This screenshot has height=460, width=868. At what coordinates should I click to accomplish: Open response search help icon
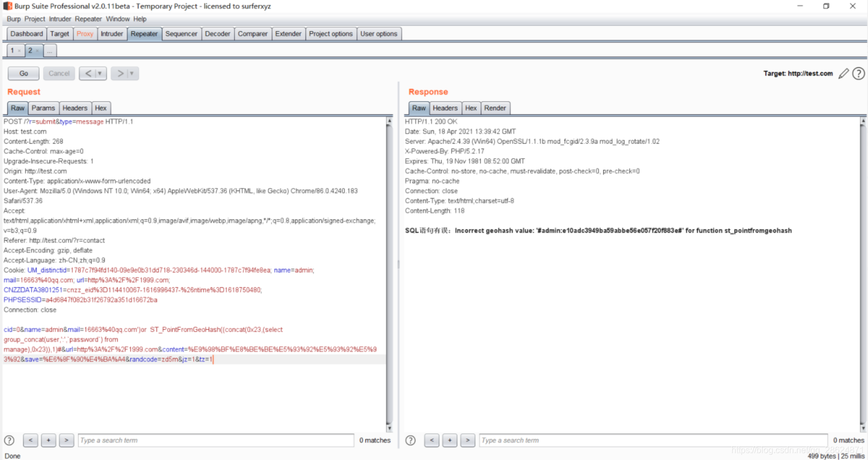(x=410, y=440)
